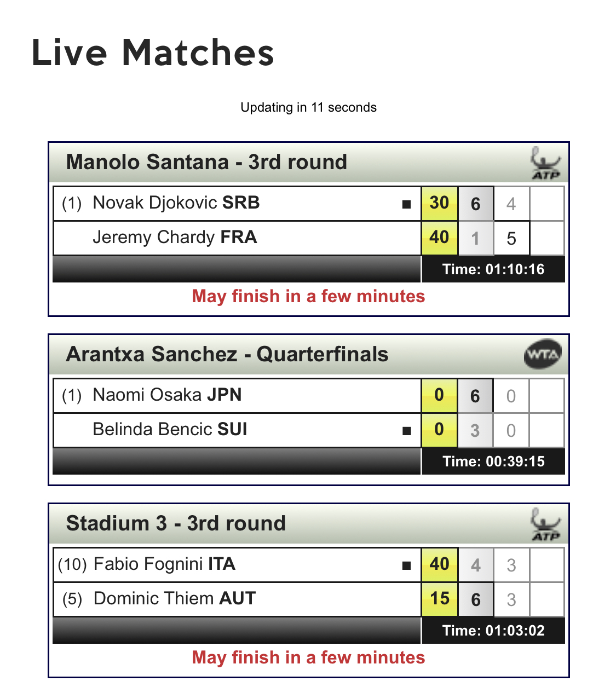This screenshot has height=687, width=616.
Task: Click the Manolo Santana - 3rd round header
Action: pyautogui.click(x=206, y=163)
